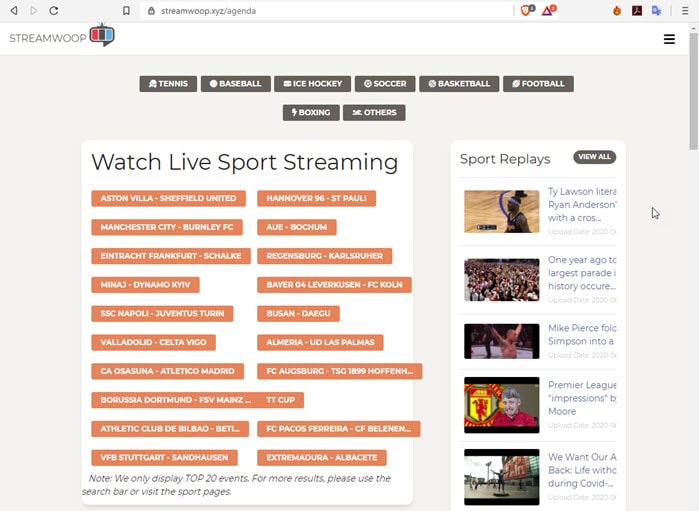Bookmark this page using the bookmark icon
Image resolution: width=699 pixels, height=511 pixels.
point(127,11)
